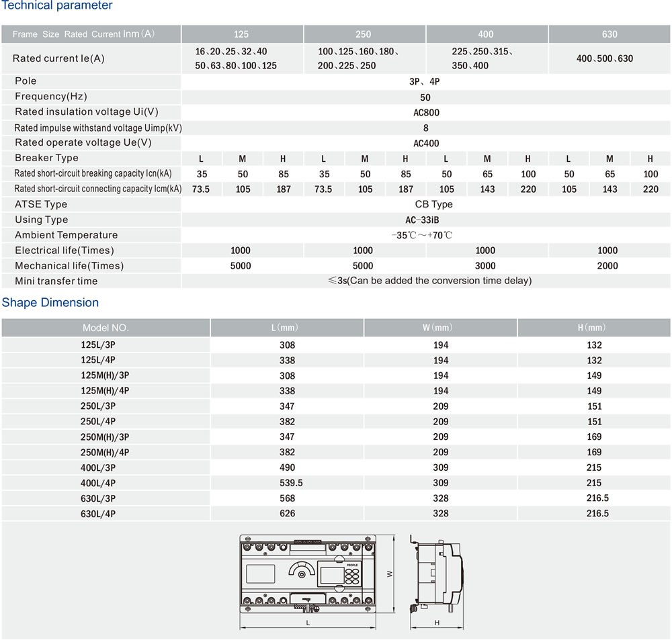Image resolution: width=672 pixels, height=640 pixels.
Task: Click the W(mm) column header
Action: 441,328
